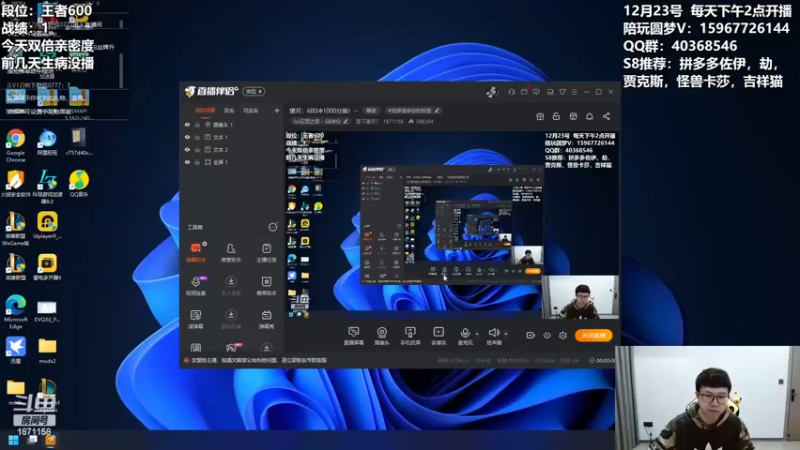Image resolution: width=800 pixels, height=450 pixels.
Task: Open settings with the gear icon
Action: (x=563, y=335)
